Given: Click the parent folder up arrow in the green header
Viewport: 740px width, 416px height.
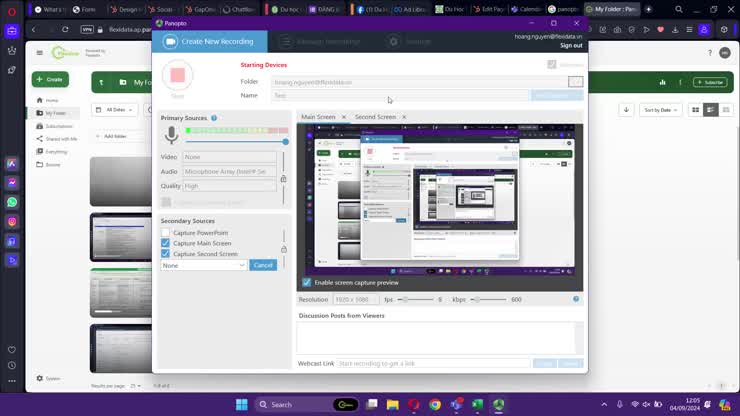Looking at the screenshot, I should click(x=101, y=83).
